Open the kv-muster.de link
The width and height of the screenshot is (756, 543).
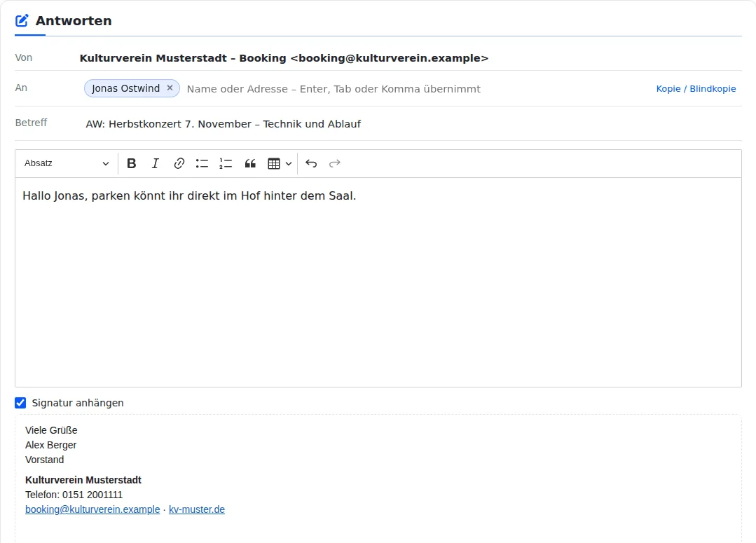point(197,509)
